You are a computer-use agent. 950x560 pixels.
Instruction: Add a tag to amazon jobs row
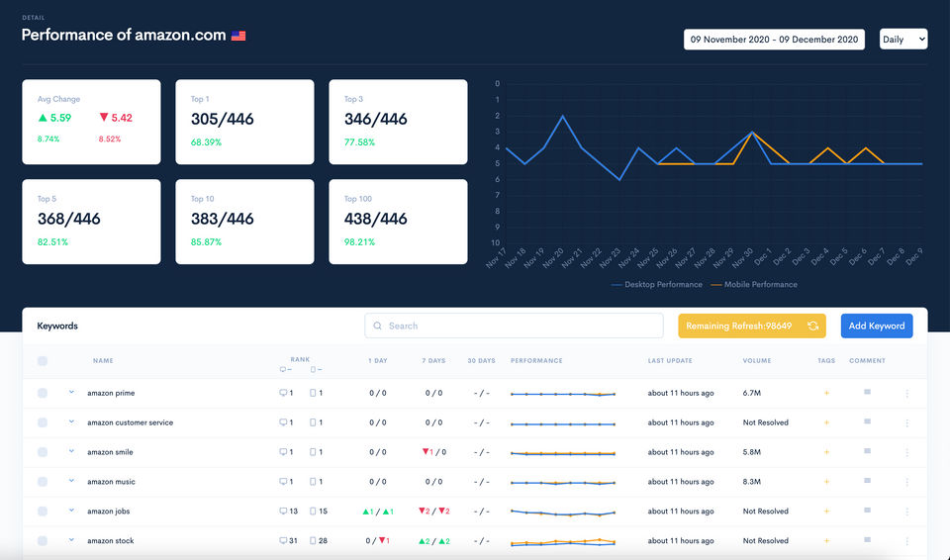pos(826,512)
